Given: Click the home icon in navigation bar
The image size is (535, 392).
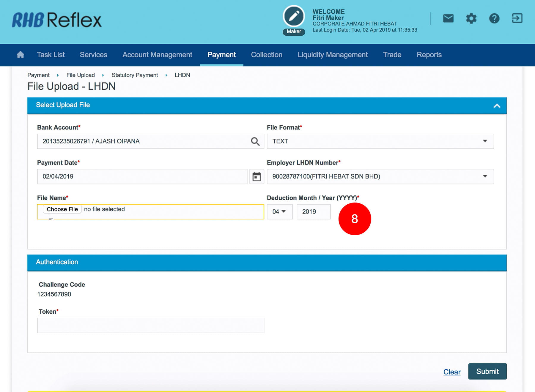Looking at the screenshot, I should click(x=21, y=55).
